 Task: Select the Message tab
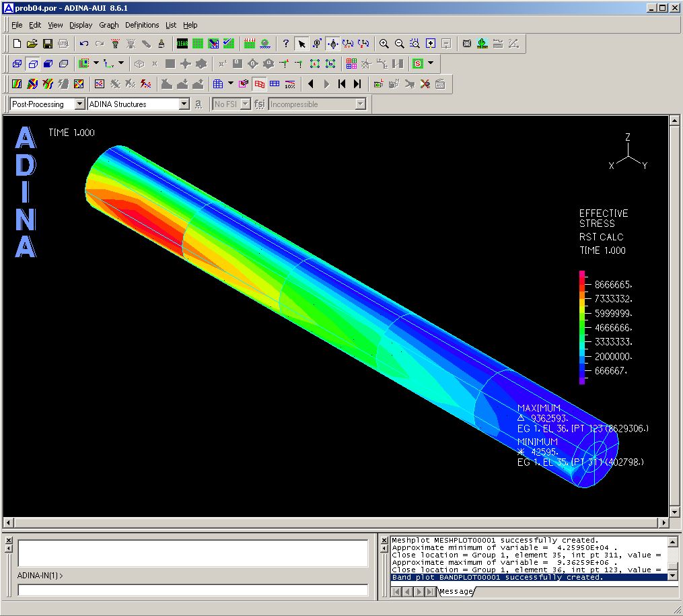456,591
